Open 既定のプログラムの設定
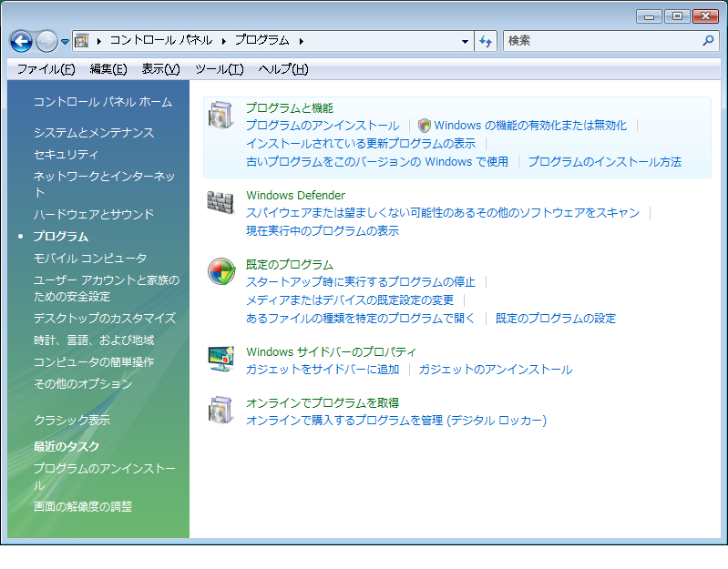This screenshot has width=728, height=569. pyautogui.click(x=556, y=319)
